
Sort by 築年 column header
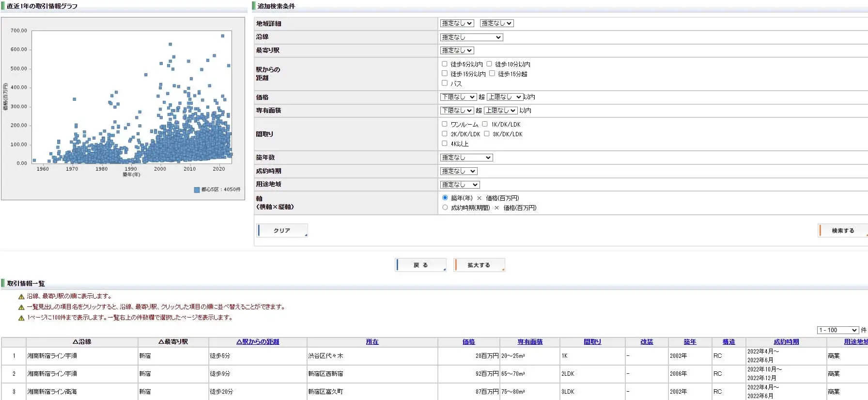click(x=690, y=342)
